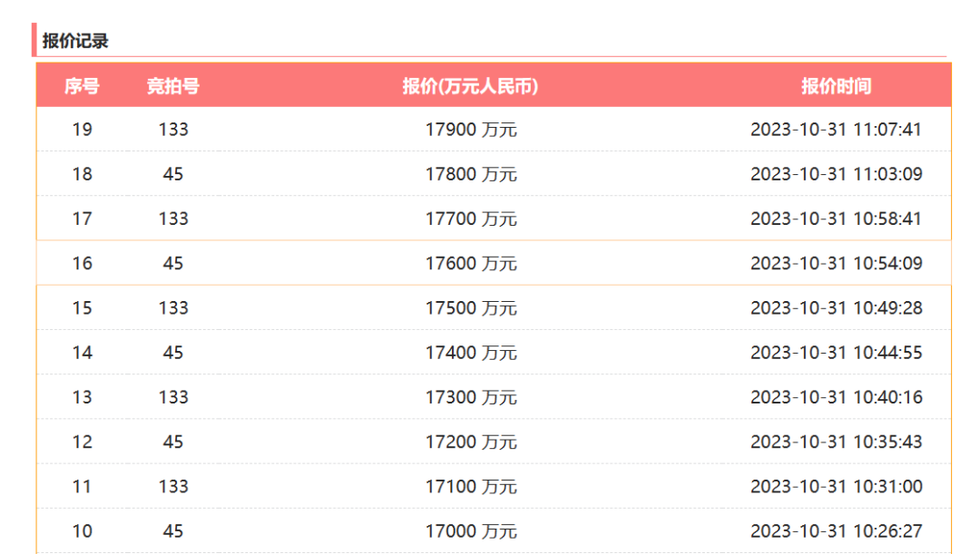Click the 17600 万元 price entry

pos(471,263)
